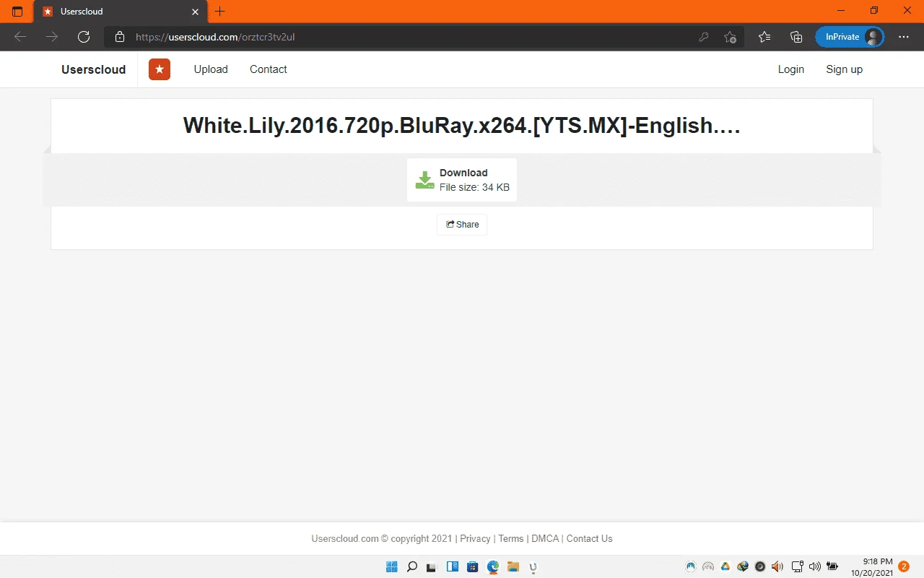Open Microsoft Store from the taskbar

(x=473, y=566)
